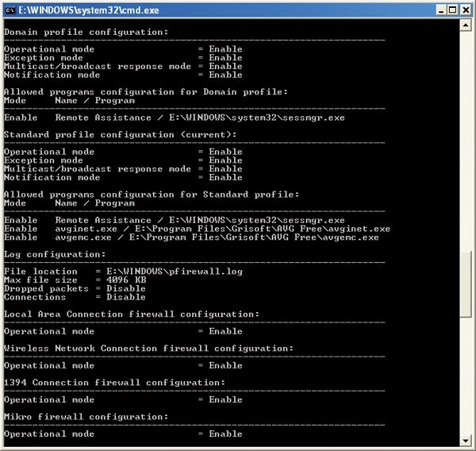Click the scrollbar track above the thumb
476x451 pixels.
coord(466,135)
